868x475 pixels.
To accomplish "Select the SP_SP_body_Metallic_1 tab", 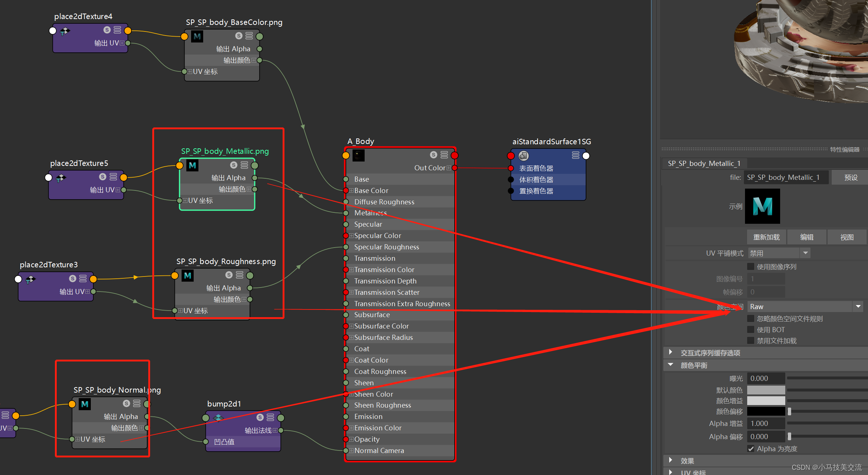I will [x=704, y=163].
